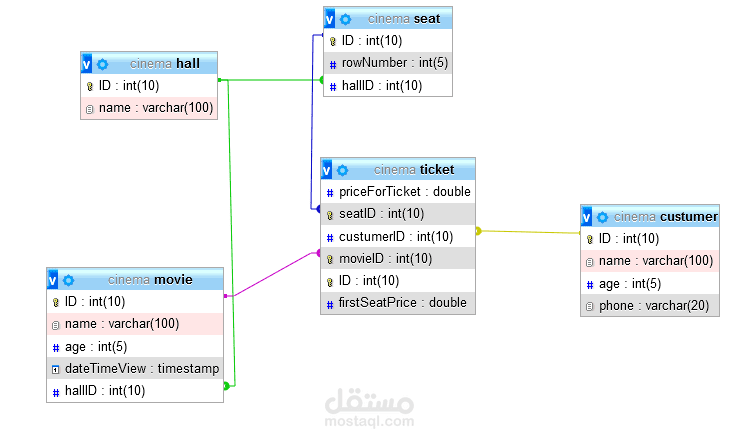Click the gear icon on movie table
Screen dimensions: 740x438
tap(68, 280)
